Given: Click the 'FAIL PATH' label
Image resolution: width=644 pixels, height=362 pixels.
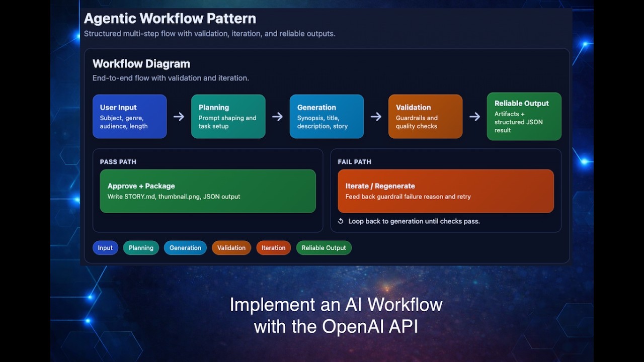Looking at the screenshot, I should (x=355, y=162).
